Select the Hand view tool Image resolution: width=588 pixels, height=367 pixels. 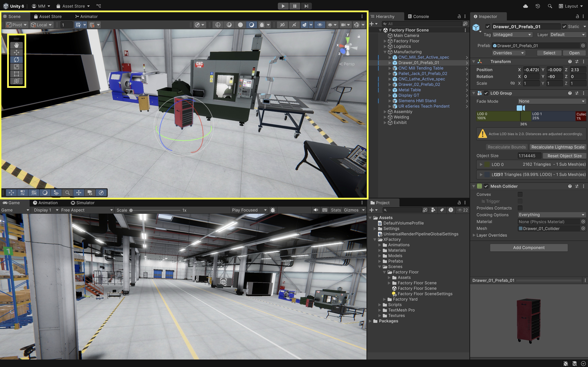click(16, 45)
